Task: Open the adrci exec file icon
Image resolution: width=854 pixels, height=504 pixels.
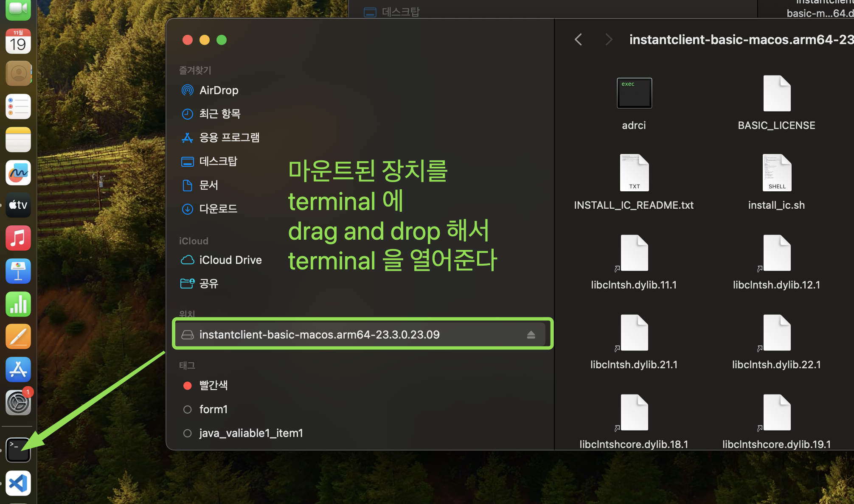Action: (634, 93)
